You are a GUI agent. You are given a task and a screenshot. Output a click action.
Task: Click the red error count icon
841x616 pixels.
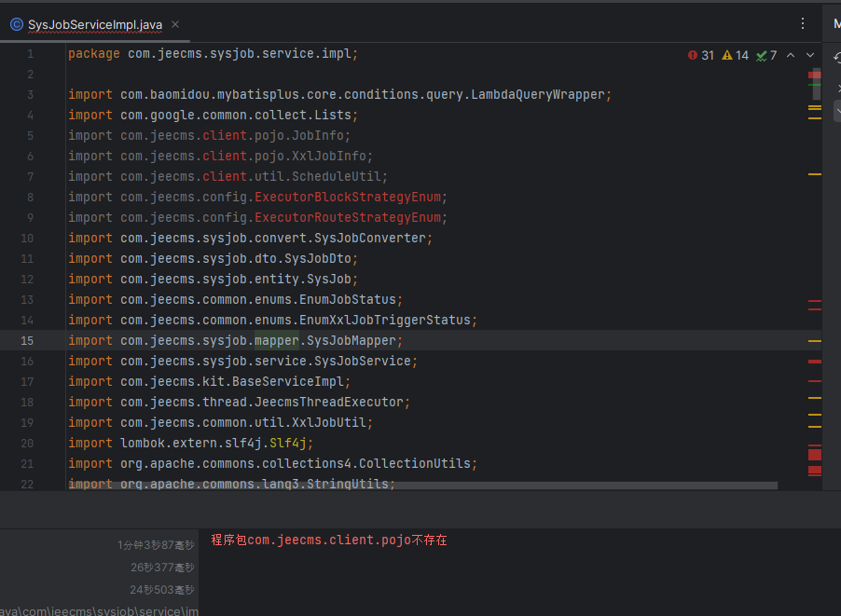pos(693,55)
